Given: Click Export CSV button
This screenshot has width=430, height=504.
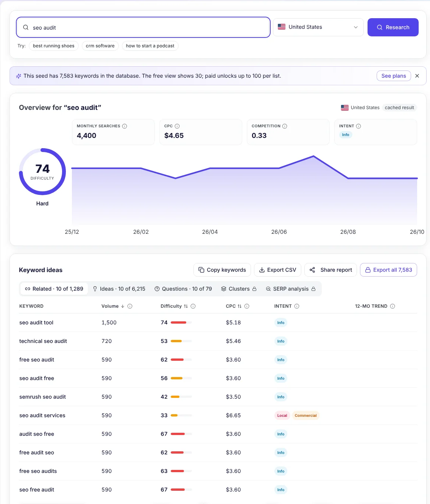Looking at the screenshot, I should [x=277, y=270].
